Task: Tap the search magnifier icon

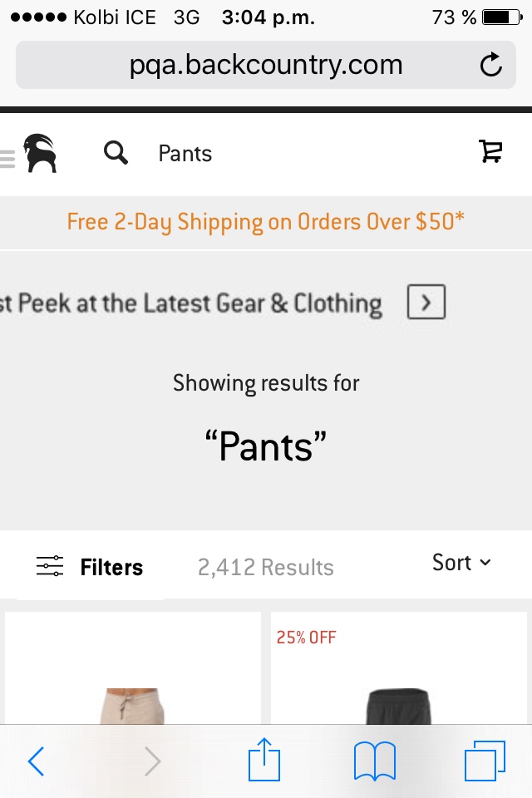Action: 116,153
